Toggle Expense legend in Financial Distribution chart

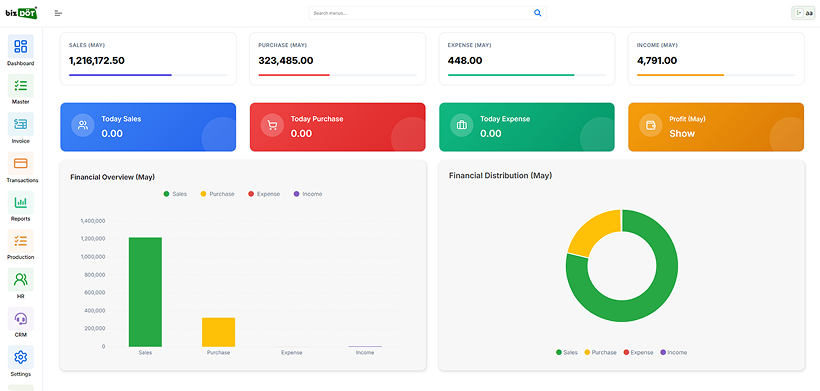pyautogui.click(x=639, y=352)
